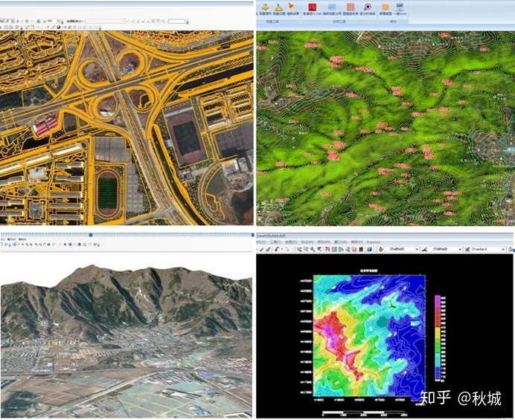515x420 pixels.
Task: Click the blue save-like CAD toolbar icon
Action: click(369, 249)
